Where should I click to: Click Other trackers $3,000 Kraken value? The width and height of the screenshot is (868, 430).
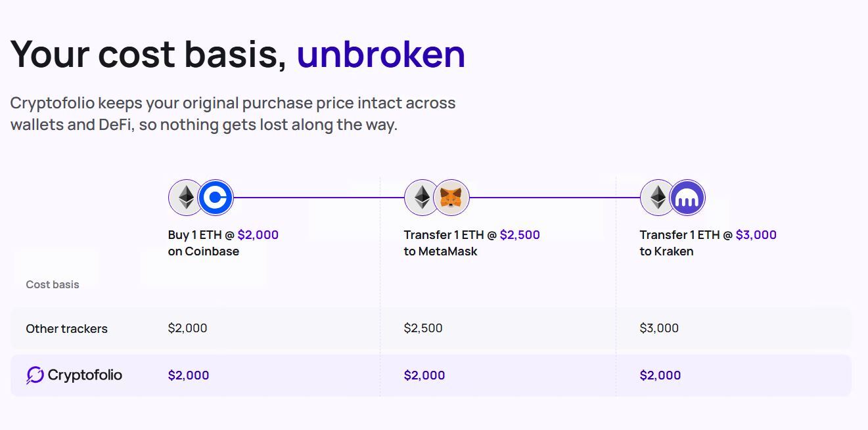659,328
